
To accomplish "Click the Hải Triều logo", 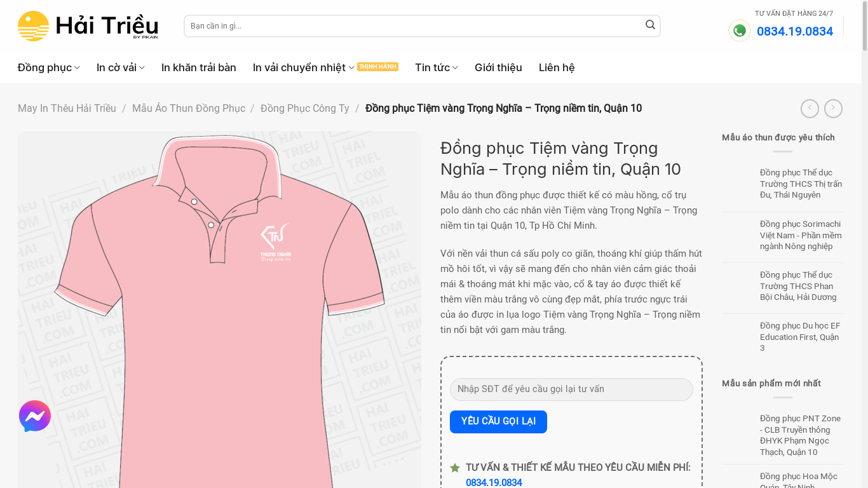I will tap(88, 26).
